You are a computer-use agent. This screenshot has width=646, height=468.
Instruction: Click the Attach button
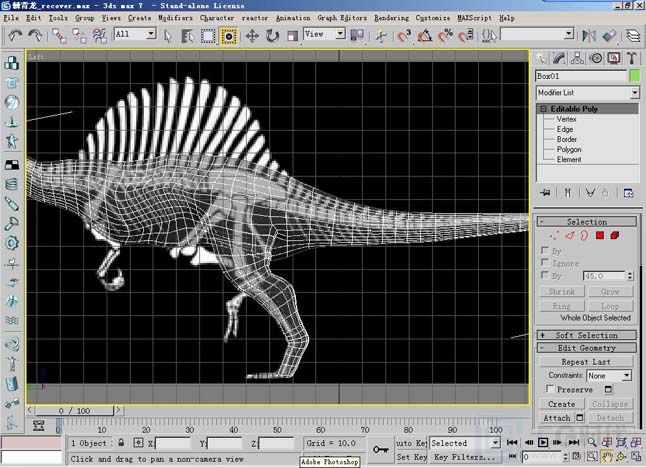pyautogui.click(x=557, y=418)
